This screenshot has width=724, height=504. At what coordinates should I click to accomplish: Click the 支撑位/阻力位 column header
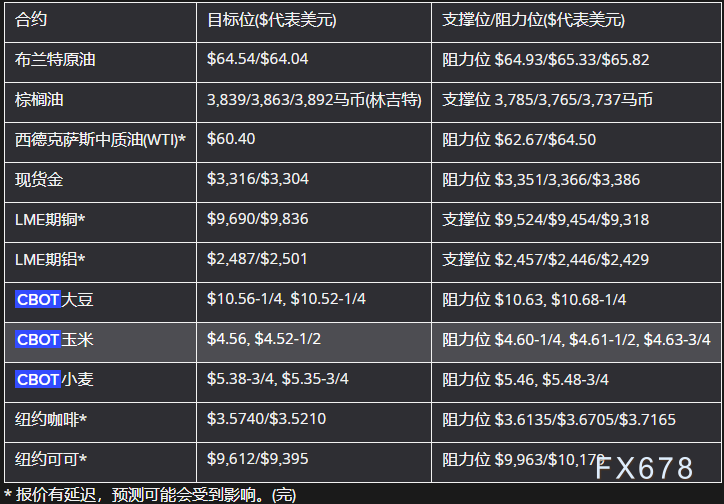[x=532, y=20]
